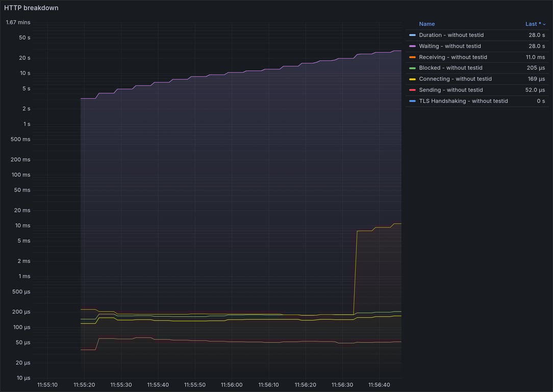Open color picker for Blocked swatch
The width and height of the screenshot is (553, 392).
412,68
